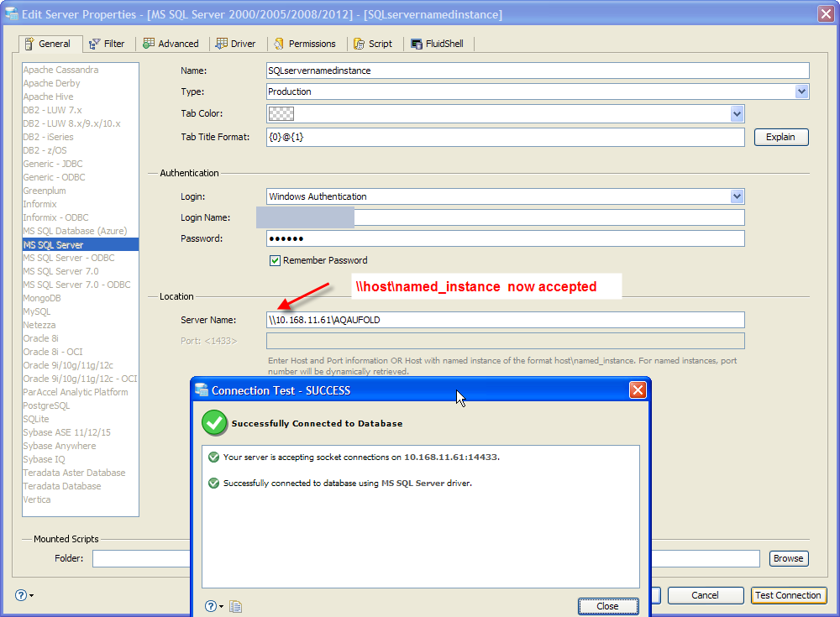Click the Tab Title Format field
The height and width of the screenshot is (617, 840).
tap(505, 137)
